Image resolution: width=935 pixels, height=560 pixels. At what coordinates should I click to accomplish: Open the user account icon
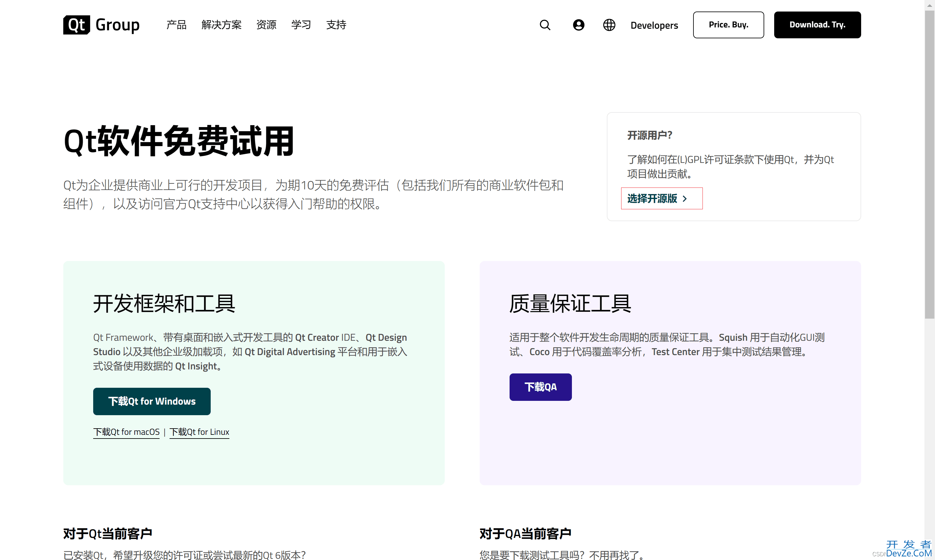[578, 25]
